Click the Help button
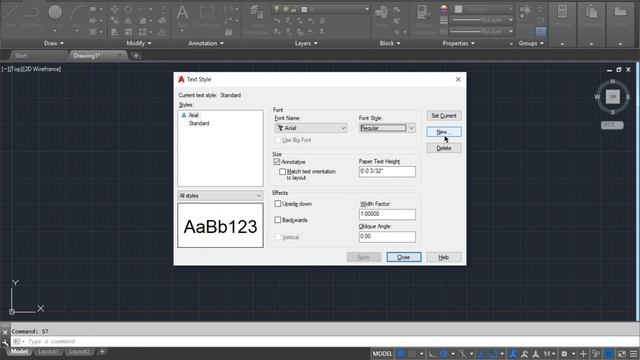640x360 pixels. pyautogui.click(x=444, y=257)
